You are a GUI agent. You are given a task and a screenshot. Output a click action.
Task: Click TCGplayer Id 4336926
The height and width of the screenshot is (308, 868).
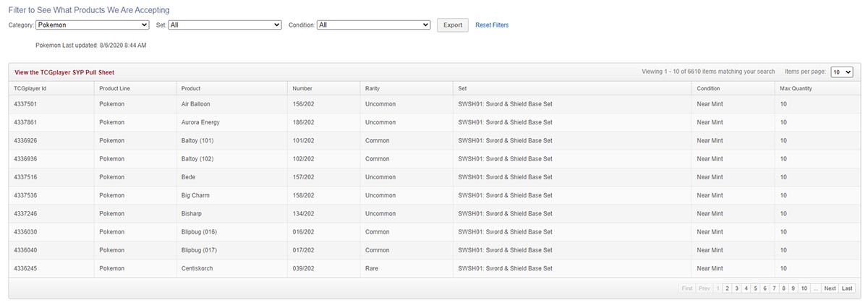point(25,141)
